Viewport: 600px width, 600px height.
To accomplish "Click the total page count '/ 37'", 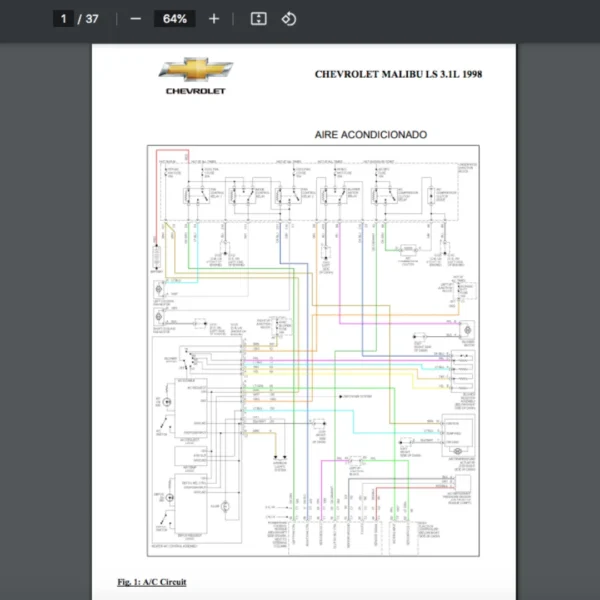I will pos(89,19).
